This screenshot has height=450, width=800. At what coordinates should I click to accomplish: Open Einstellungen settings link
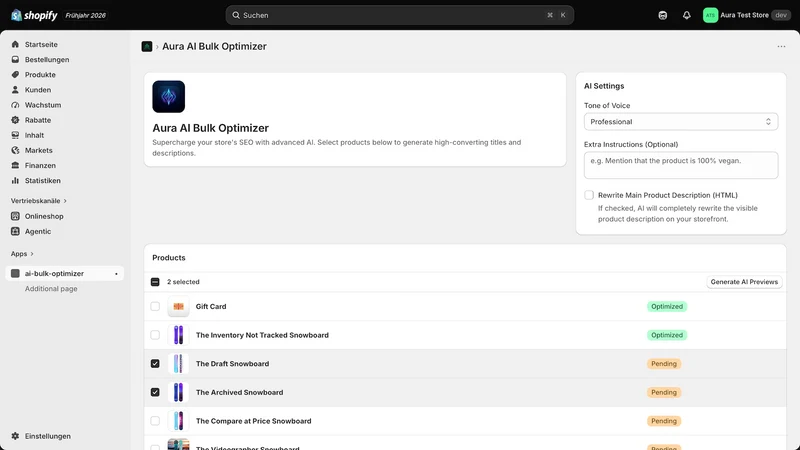[x=48, y=436]
